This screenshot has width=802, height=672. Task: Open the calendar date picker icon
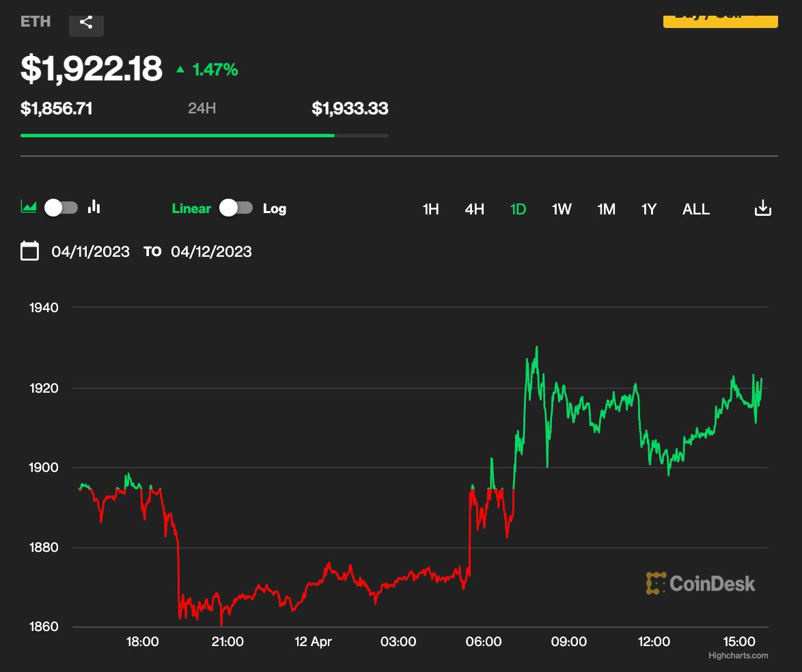point(30,251)
